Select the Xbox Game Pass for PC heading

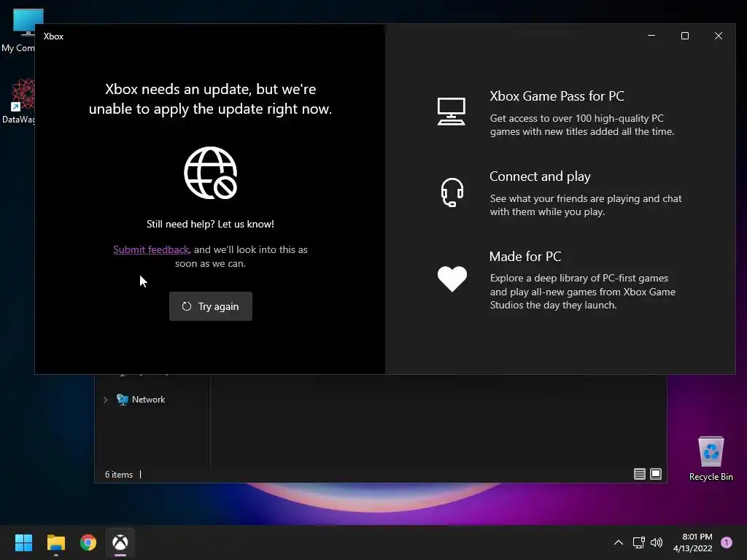(x=557, y=96)
